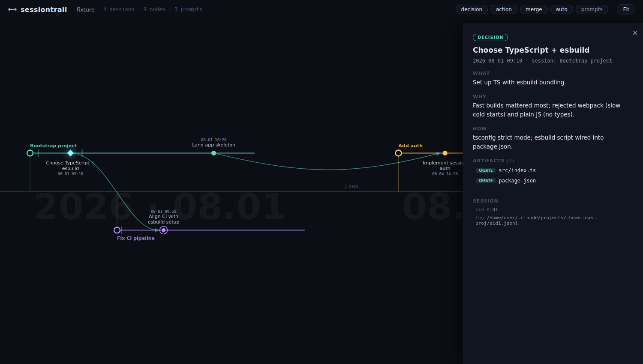Open the src/index.ts artifact
Image resolution: width=643 pixels, height=364 pixels.
click(517, 170)
